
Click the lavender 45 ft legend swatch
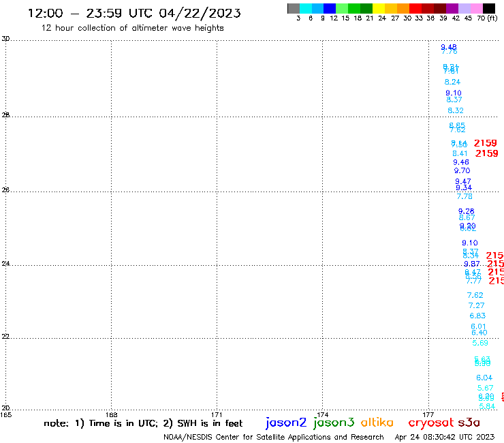tap(464, 8)
